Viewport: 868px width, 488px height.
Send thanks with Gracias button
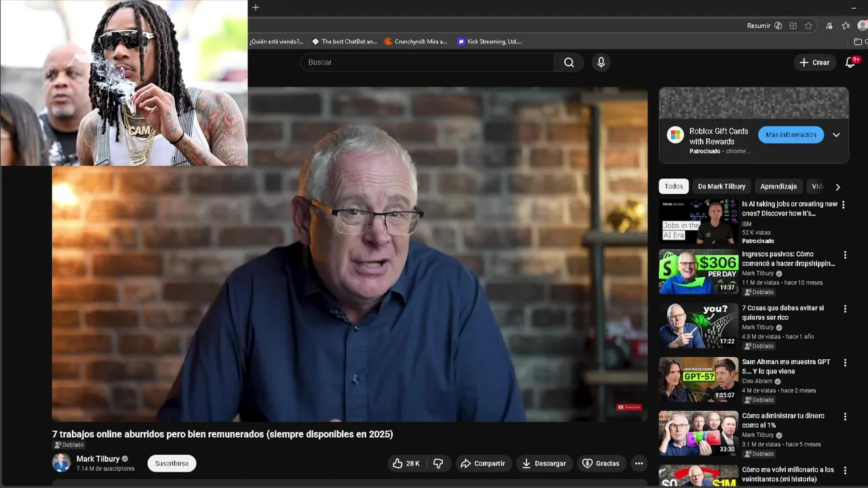pos(601,464)
